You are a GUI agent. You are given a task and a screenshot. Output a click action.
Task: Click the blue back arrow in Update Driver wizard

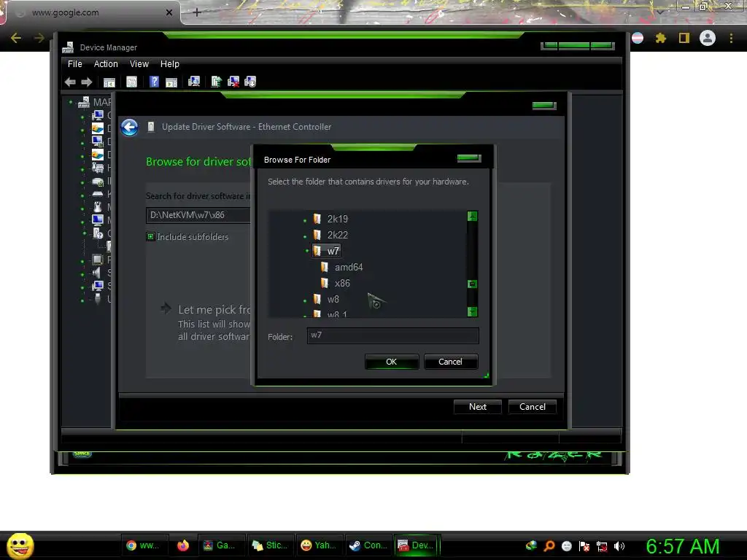(x=130, y=127)
